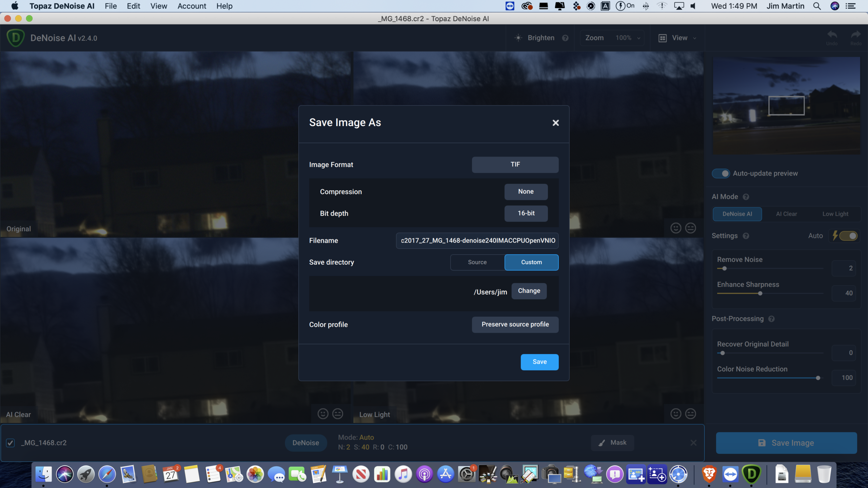Viewport: 868px width, 488px height.
Task: Select Custom as the save directory
Action: [x=531, y=262]
